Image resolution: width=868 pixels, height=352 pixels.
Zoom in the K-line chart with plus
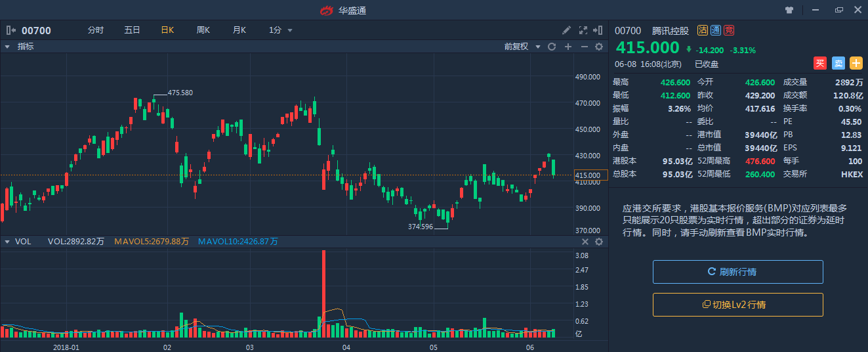568,47
